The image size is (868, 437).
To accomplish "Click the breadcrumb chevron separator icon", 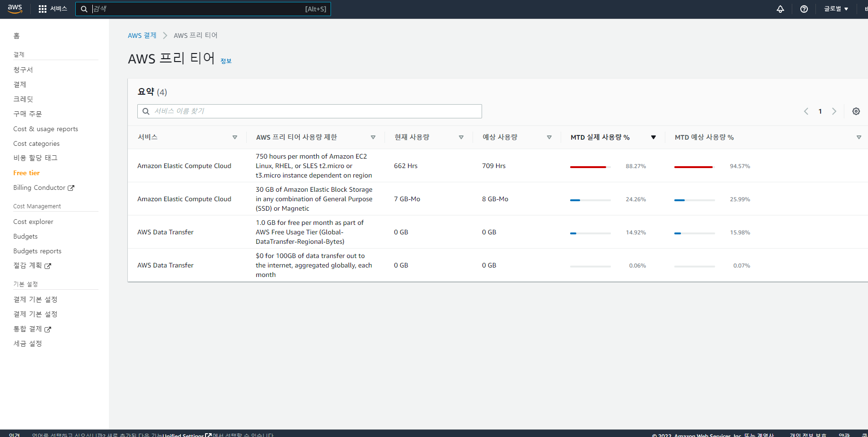I will tap(165, 36).
